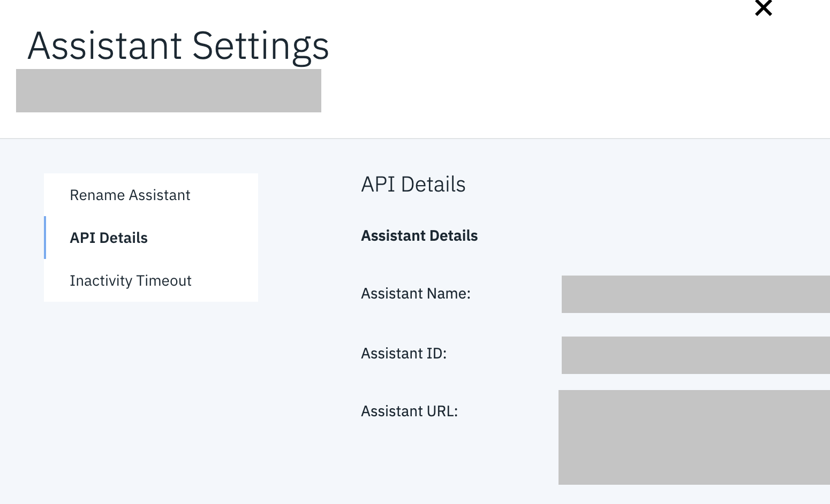Click the Assistant URL: label
Screen dimensions: 830x504
[409, 411]
